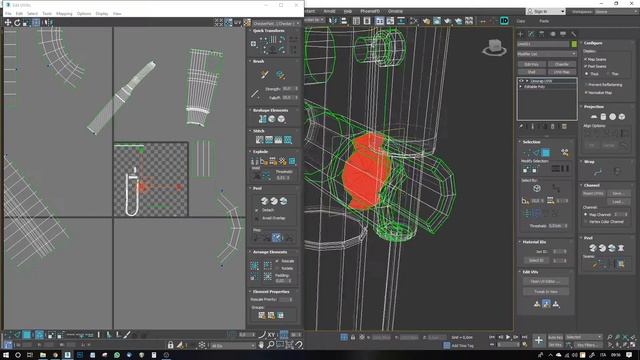Click the Stitch Custom icon in Stitch rollout
This screenshot has height=360, width=640.
288,140
